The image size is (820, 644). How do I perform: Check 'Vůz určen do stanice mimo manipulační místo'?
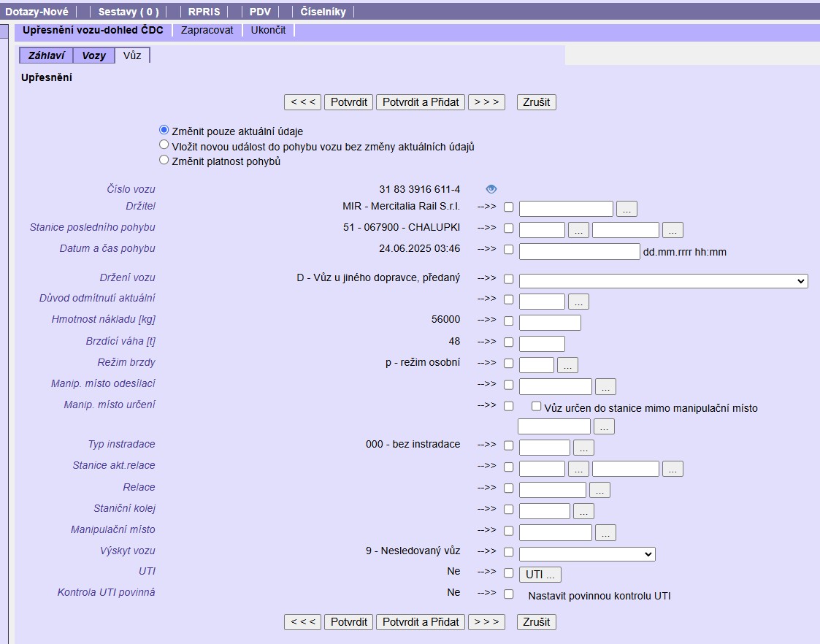[x=537, y=407]
